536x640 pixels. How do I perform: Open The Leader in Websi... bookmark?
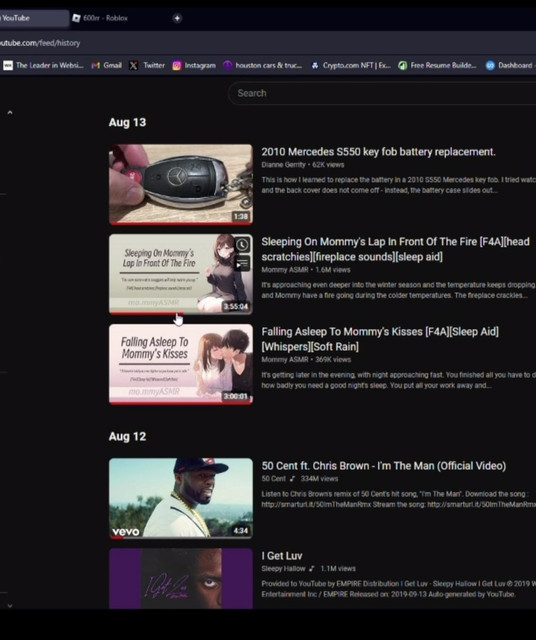(x=43, y=65)
